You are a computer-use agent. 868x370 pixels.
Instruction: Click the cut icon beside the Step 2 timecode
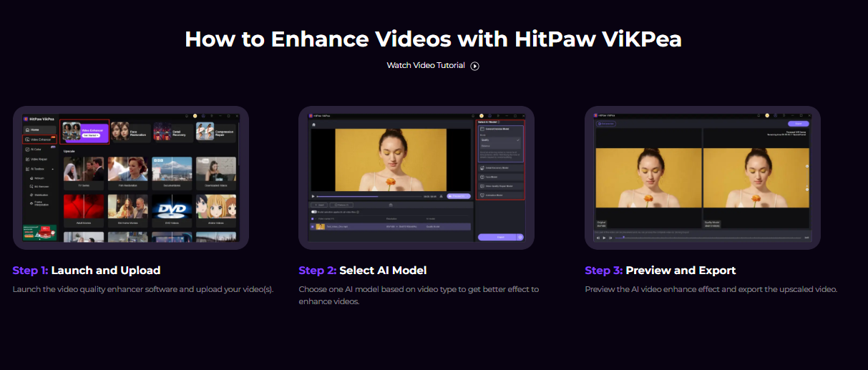pos(442,196)
